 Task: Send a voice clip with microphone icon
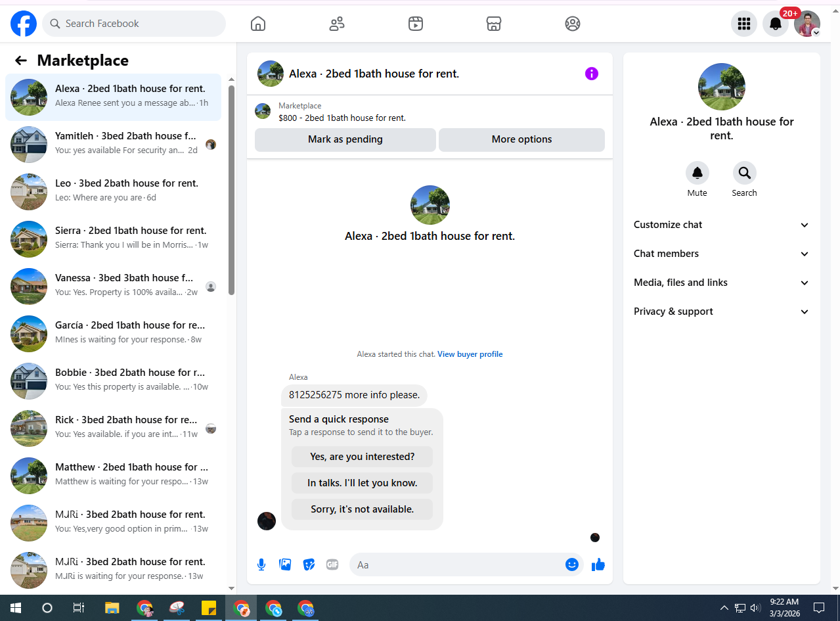261,564
